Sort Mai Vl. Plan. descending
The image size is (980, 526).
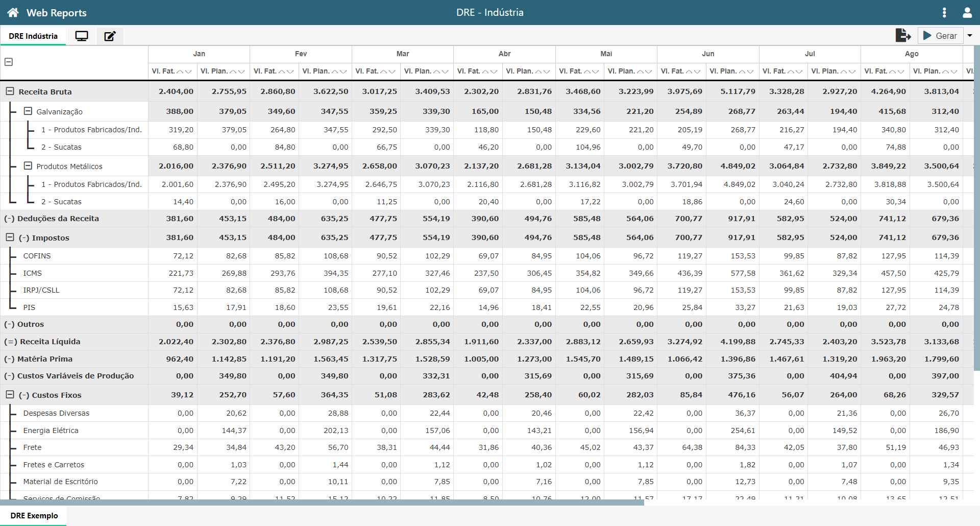tap(649, 71)
